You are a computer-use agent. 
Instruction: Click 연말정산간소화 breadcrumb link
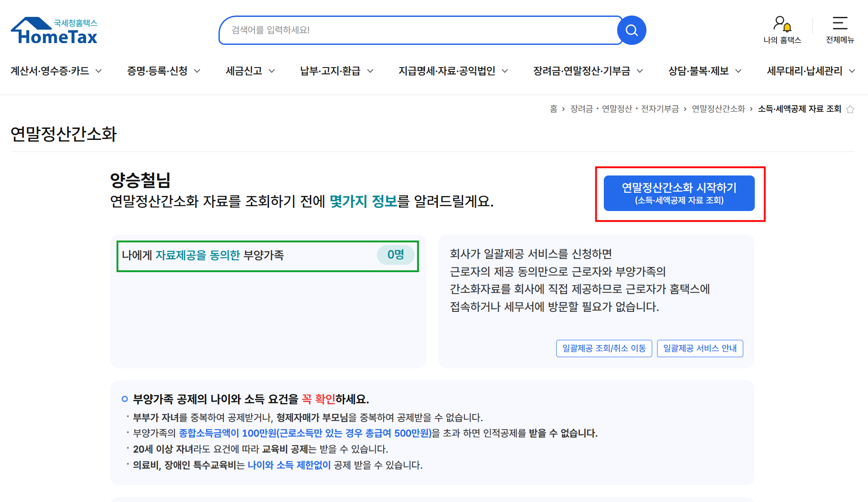[718, 109]
